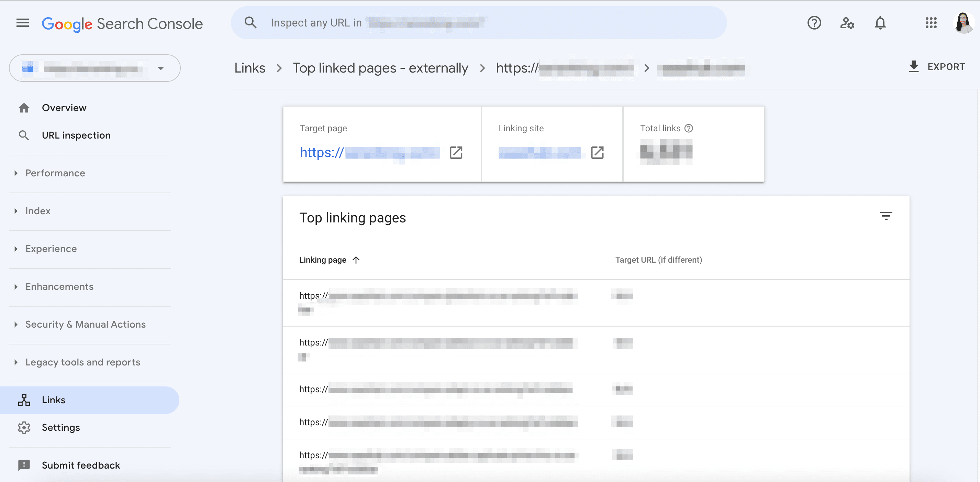
Task: Click the Overview menu item
Action: pos(64,108)
